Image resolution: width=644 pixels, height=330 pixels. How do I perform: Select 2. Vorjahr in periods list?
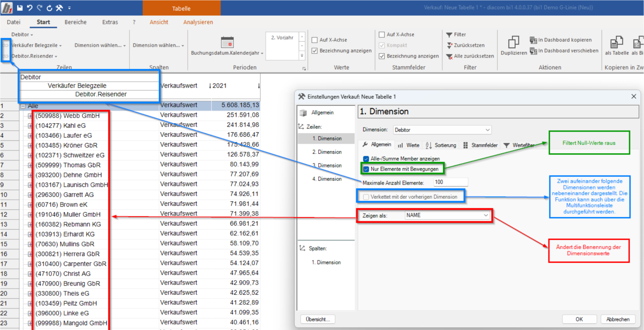[x=282, y=38]
